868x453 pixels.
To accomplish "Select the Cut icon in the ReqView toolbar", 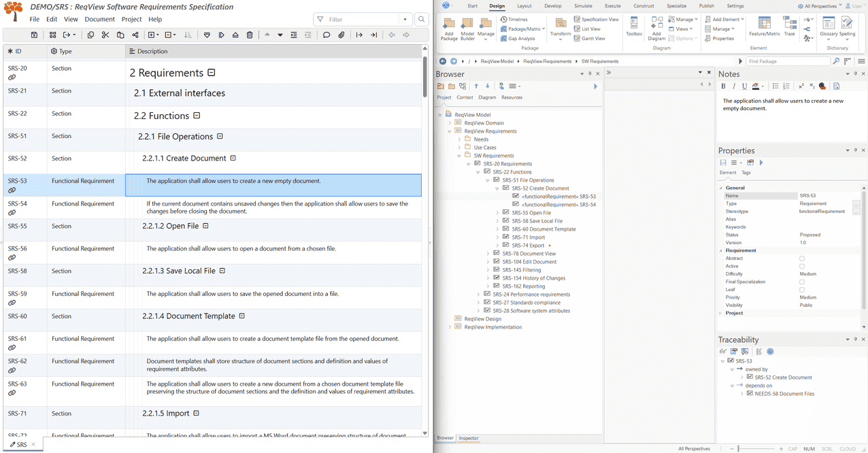I will click(x=105, y=34).
